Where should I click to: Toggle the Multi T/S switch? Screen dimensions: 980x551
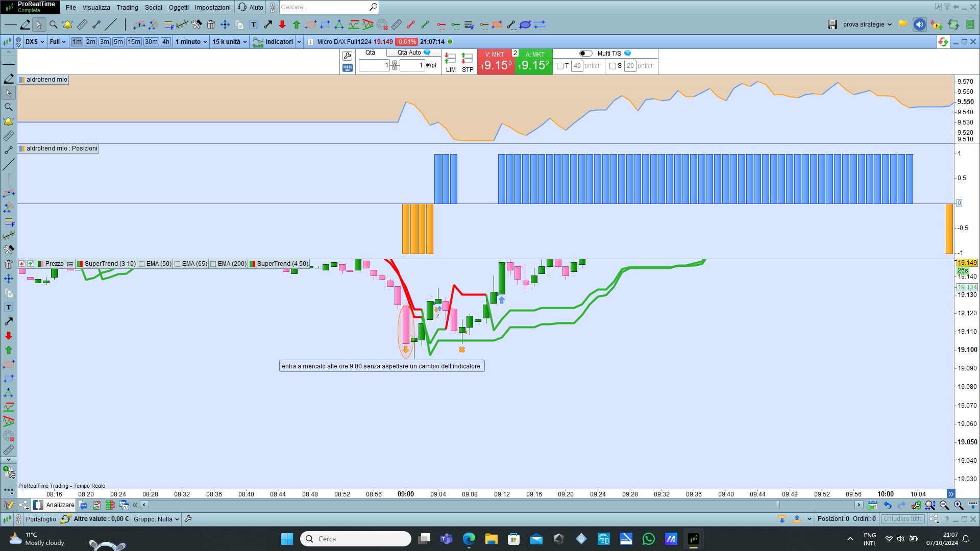click(585, 53)
